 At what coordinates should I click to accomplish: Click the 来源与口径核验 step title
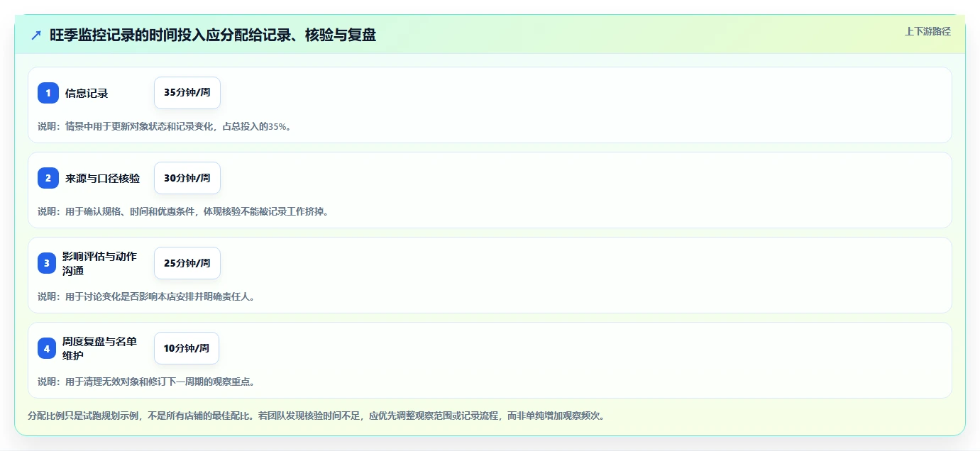(102, 178)
